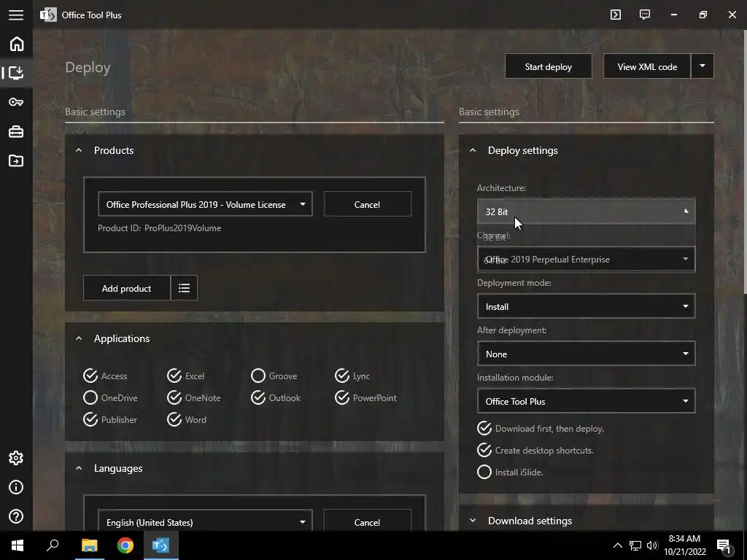Expand the Download settings section

coord(473,521)
